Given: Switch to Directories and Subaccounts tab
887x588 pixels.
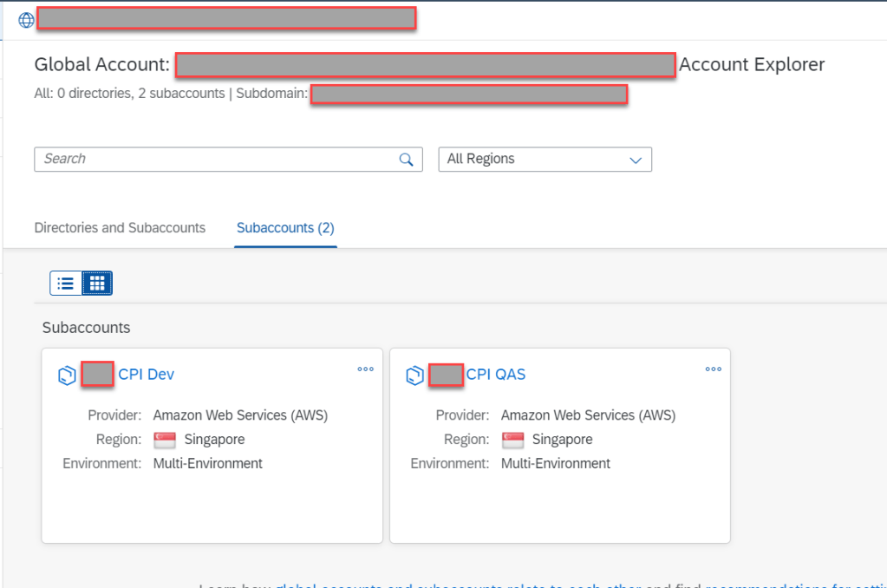Looking at the screenshot, I should coord(120,228).
